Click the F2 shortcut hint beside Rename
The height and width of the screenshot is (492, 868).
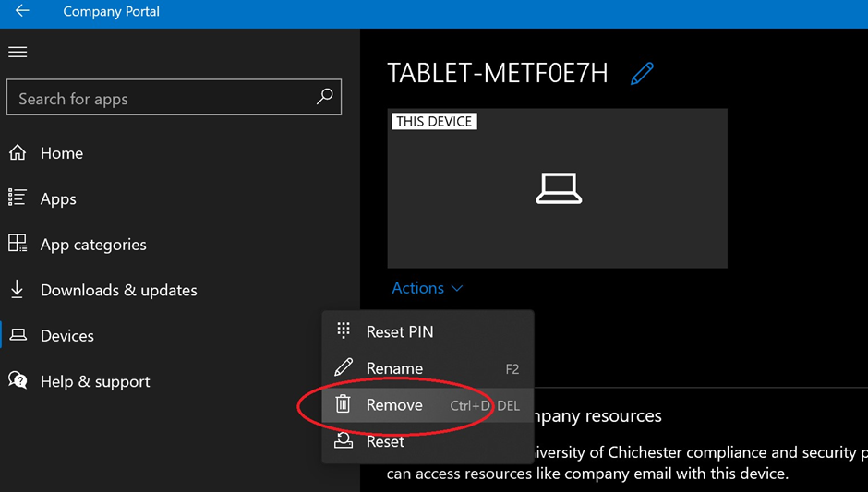pyautogui.click(x=512, y=369)
